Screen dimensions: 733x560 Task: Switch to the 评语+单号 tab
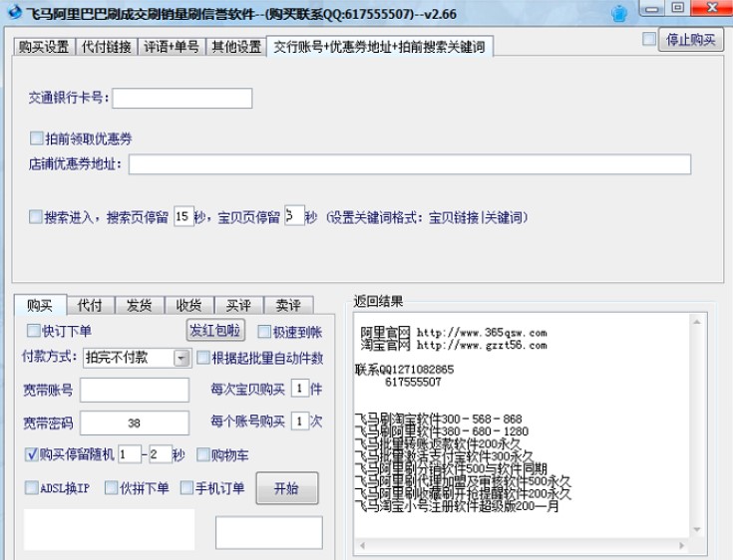pyautogui.click(x=171, y=47)
